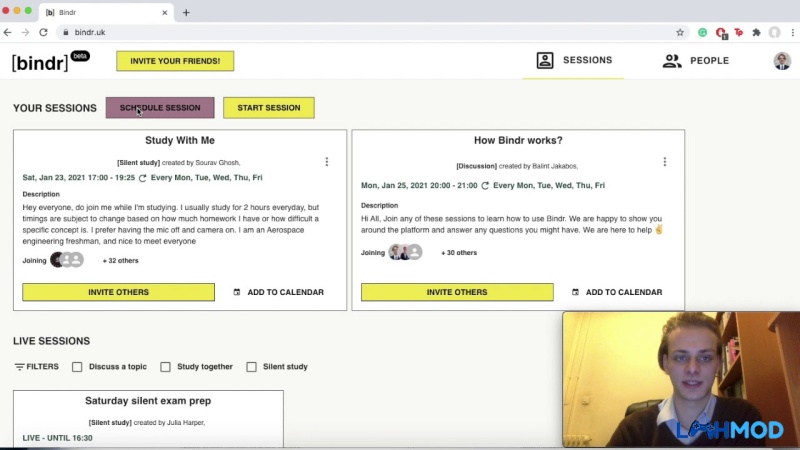Screen dimensions: 800x450
Task: Click calendar icon on How Bindr works card
Action: [575, 292]
